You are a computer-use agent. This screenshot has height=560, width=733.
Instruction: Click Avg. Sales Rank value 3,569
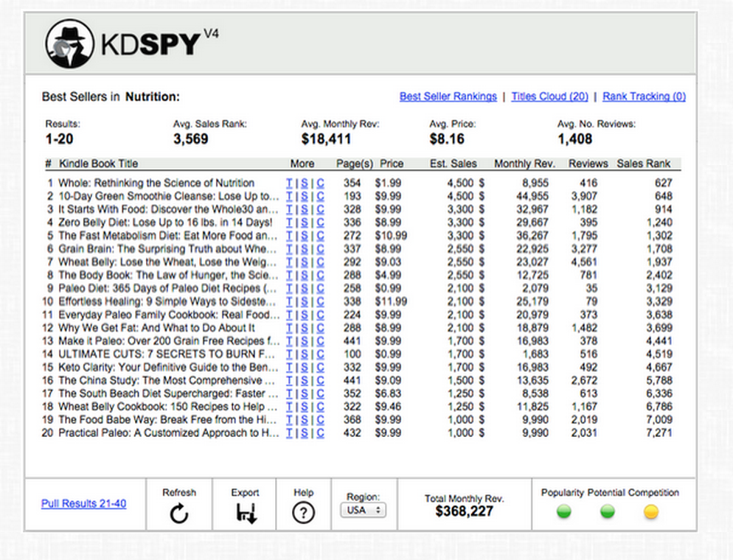[191, 139]
